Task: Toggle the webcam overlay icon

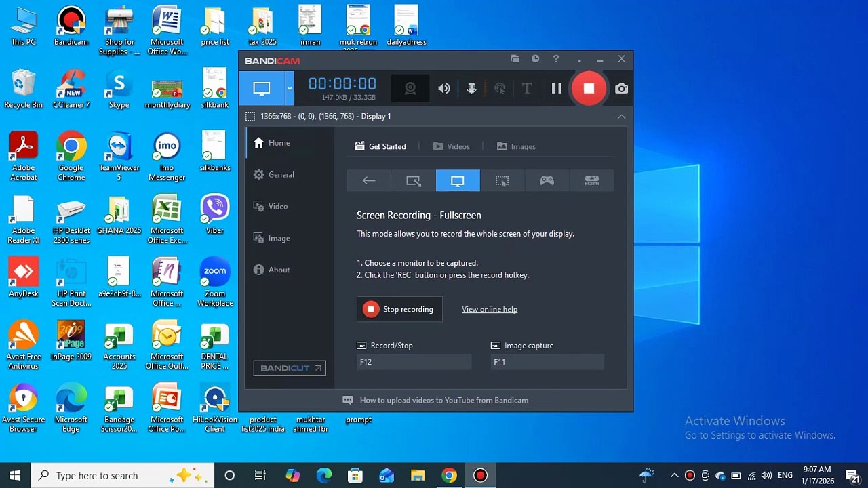Action: point(410,89)
